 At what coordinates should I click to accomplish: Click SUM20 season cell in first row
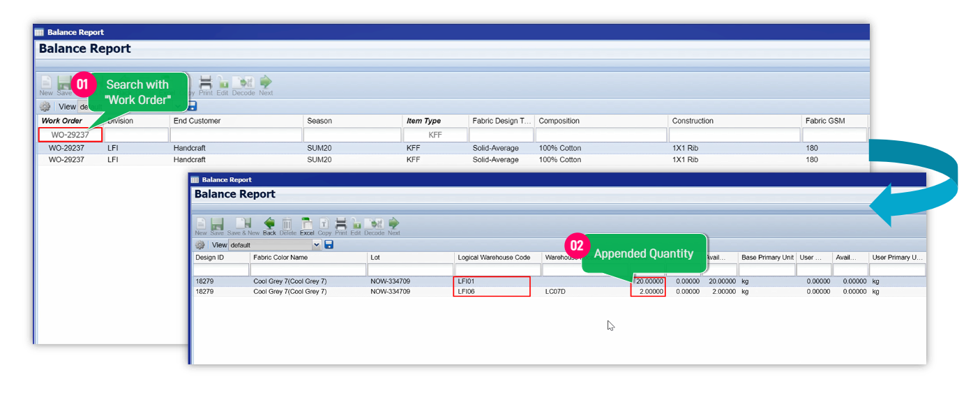tap(319, 148)
